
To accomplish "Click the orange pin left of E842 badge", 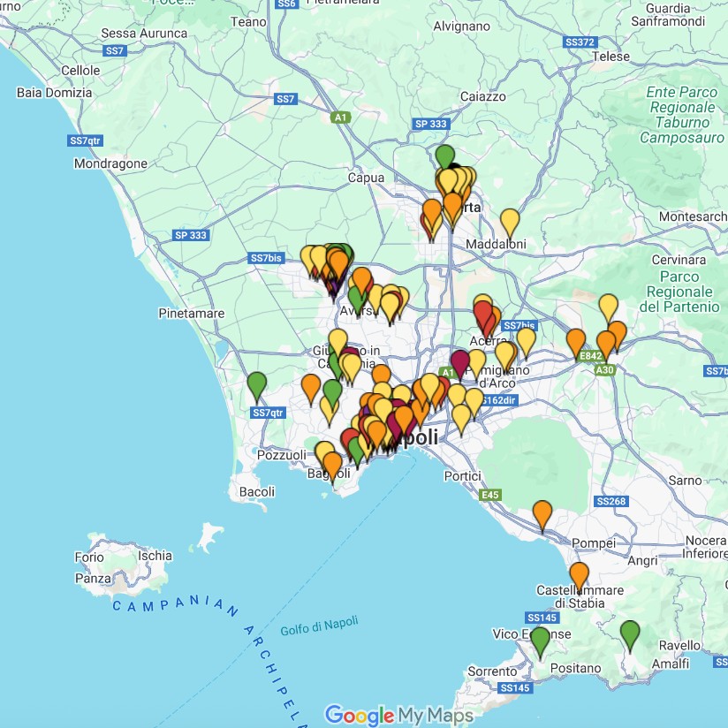I will pyautogui.click(x=576, y=341).
